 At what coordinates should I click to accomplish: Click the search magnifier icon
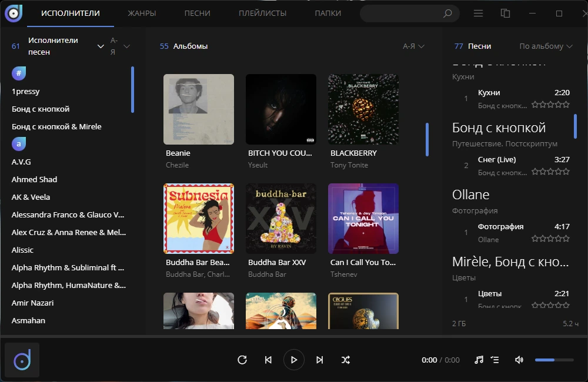point(447,14)
